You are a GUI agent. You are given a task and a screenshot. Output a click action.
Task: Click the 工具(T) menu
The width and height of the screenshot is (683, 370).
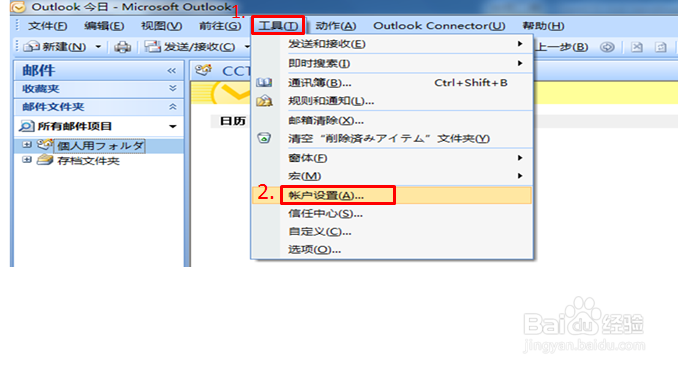278,26
